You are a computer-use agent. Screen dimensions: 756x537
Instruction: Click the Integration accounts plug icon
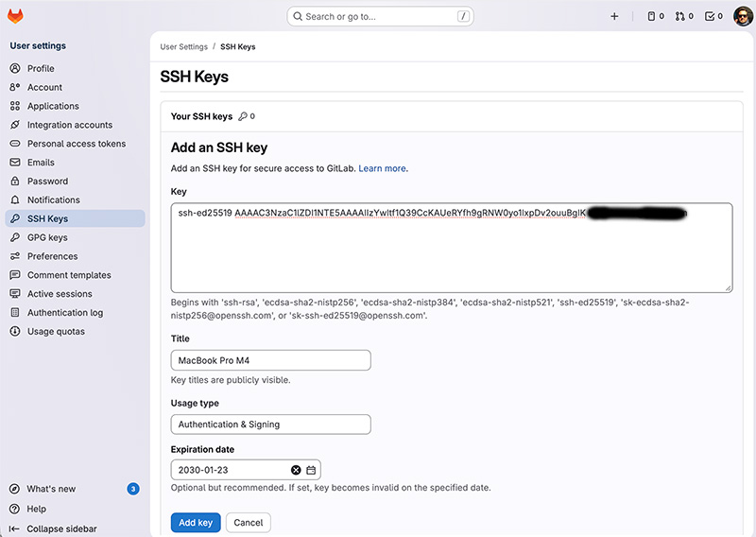tap(15, 125)
